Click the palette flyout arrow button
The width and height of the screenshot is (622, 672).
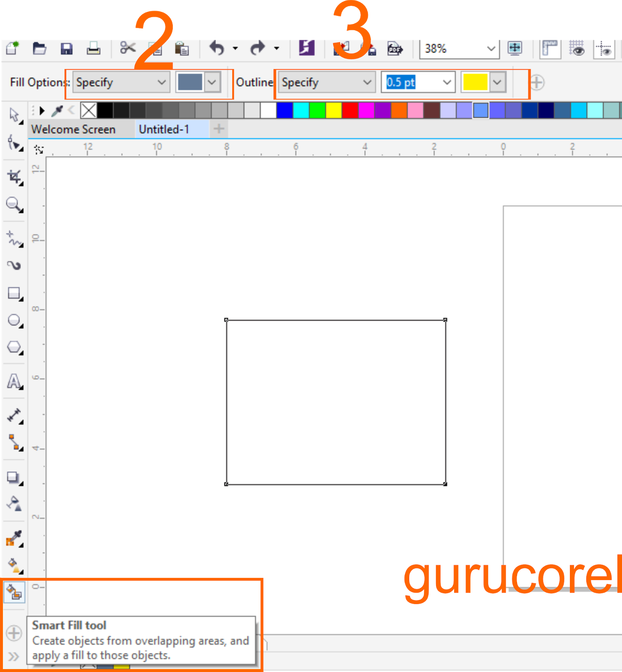click(x=42, y=111)
